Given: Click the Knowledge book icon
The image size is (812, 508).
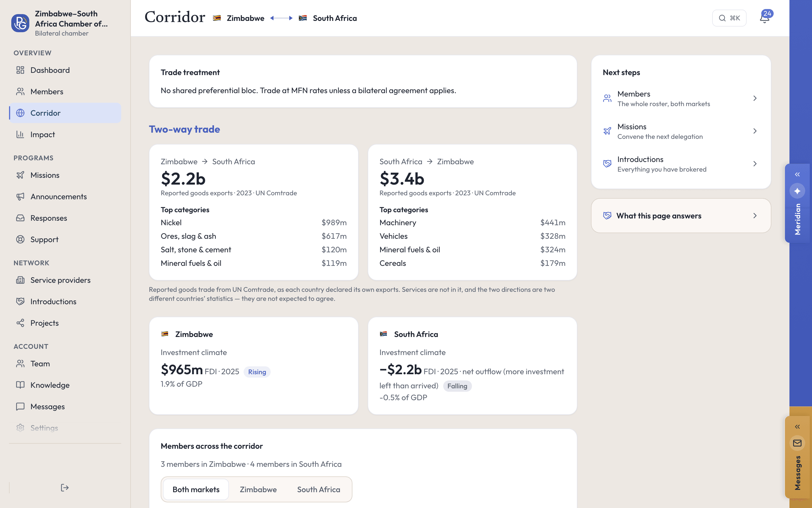Looking at the screenshot, I should 21,385.
